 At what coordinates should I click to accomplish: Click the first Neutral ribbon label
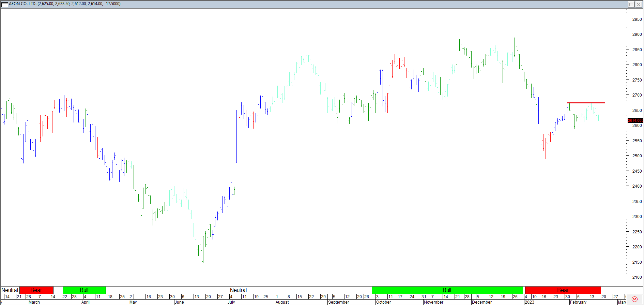point(10,290)
